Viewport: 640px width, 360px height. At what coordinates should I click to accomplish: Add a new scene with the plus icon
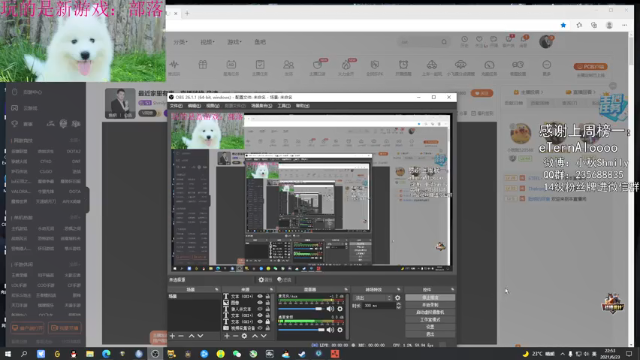(172, 336)
